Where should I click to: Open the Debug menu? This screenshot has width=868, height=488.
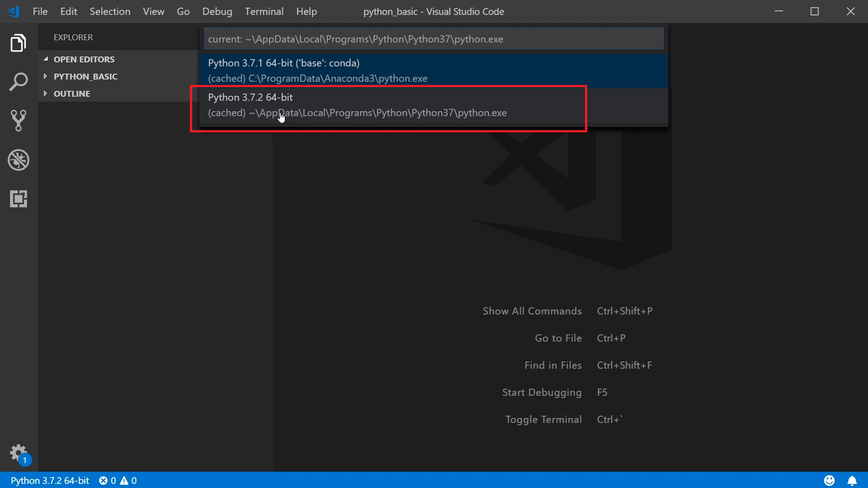coord(217,11)
